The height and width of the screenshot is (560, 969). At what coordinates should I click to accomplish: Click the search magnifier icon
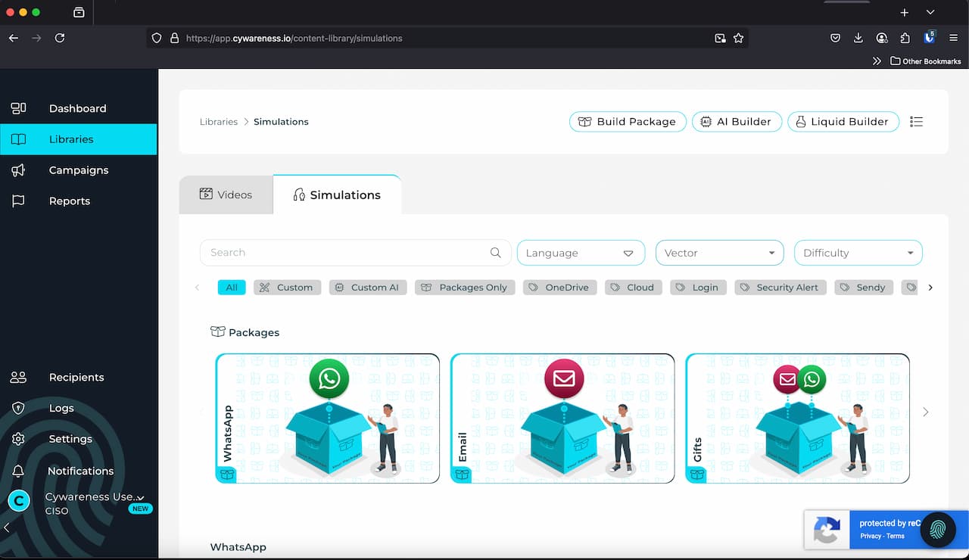496,253
